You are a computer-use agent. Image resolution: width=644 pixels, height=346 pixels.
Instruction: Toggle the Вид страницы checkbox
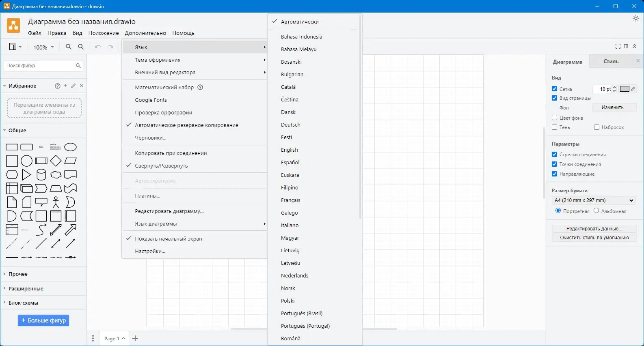(554, 98)
